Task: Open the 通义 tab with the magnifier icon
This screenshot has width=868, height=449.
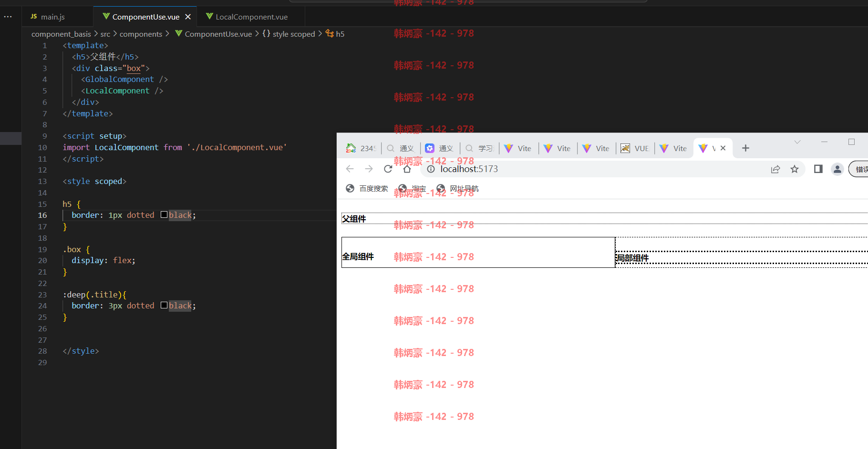Action: [x=400, y=148]
